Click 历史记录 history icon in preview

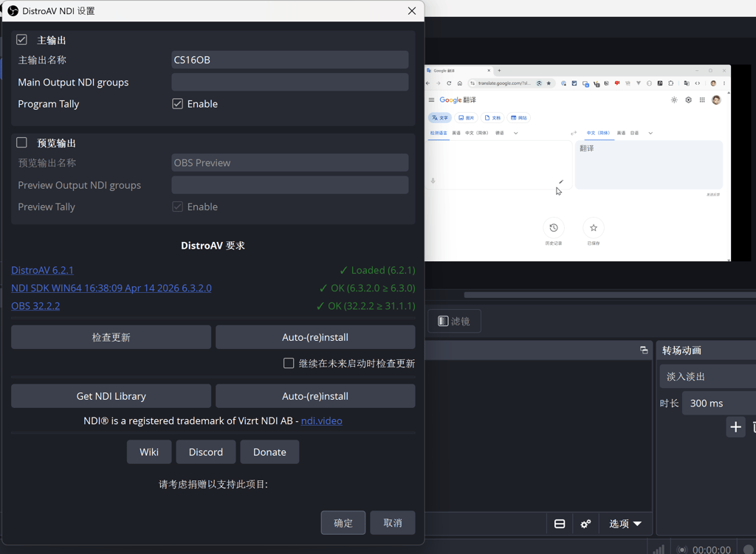point(554,228)
